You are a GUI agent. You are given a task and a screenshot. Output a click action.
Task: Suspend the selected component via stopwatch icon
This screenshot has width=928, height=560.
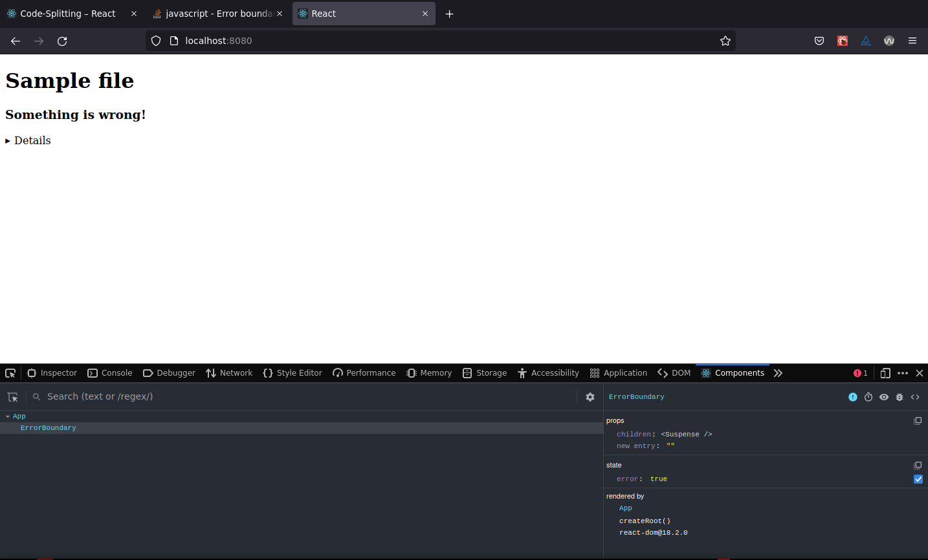[x=868, y=397]
